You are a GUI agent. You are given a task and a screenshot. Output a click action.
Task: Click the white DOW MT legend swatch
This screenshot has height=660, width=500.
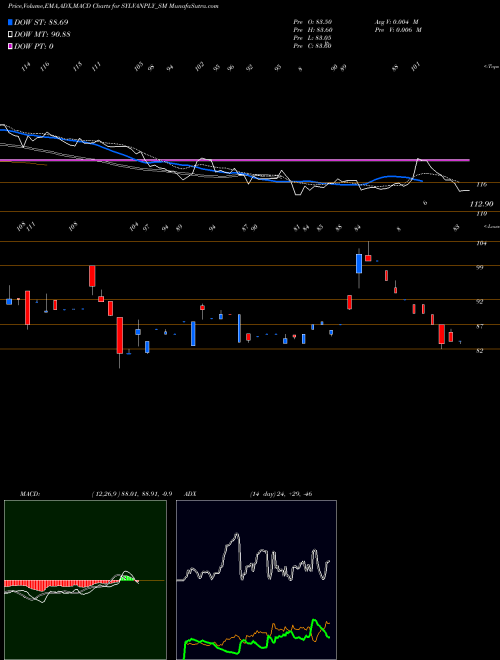[x=10, y=35]
